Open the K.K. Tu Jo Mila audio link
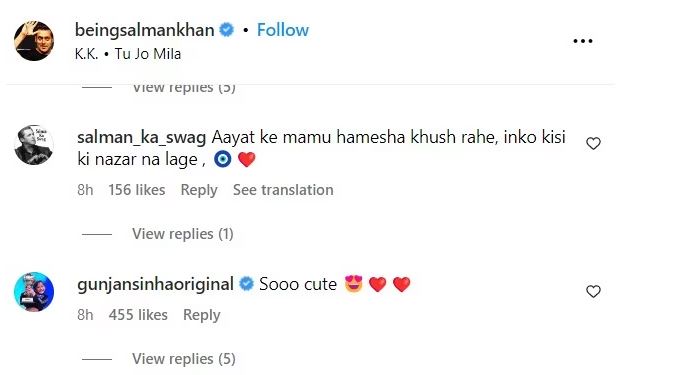 coord(128,54)
